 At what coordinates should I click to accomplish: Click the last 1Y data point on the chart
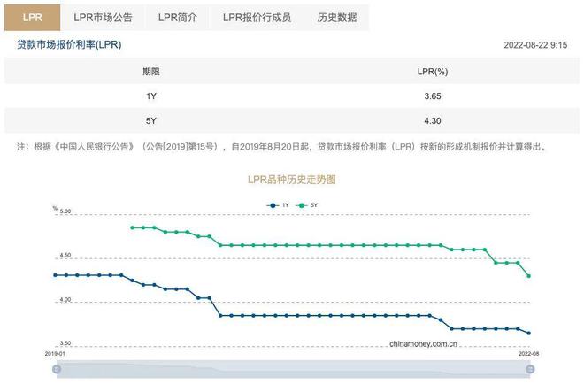528,333
